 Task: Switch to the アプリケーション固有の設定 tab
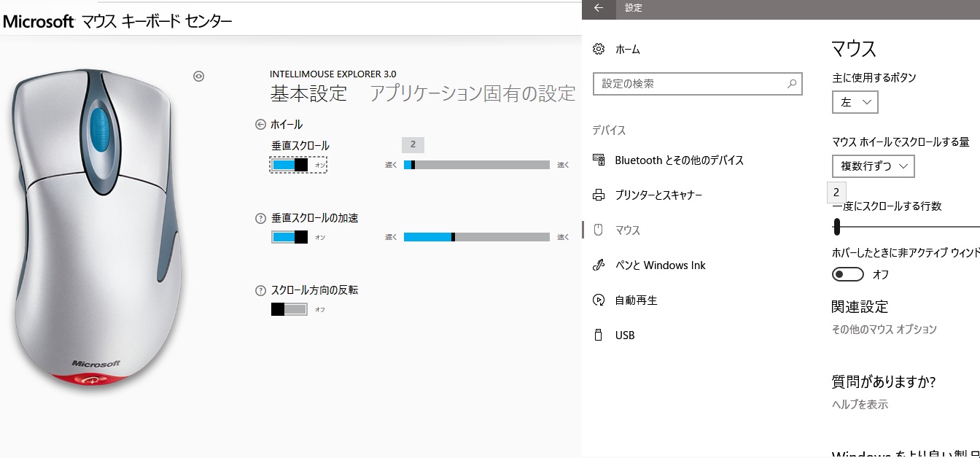[472, 93]
